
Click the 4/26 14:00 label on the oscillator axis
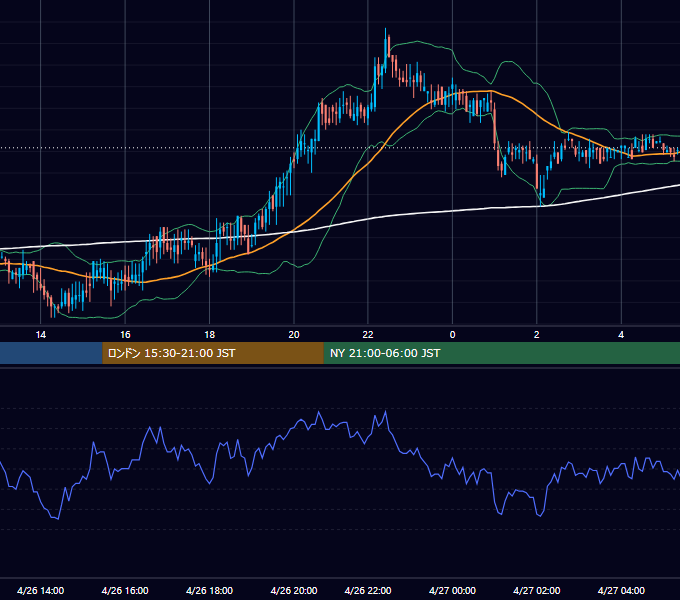click(x=41, y=590)
